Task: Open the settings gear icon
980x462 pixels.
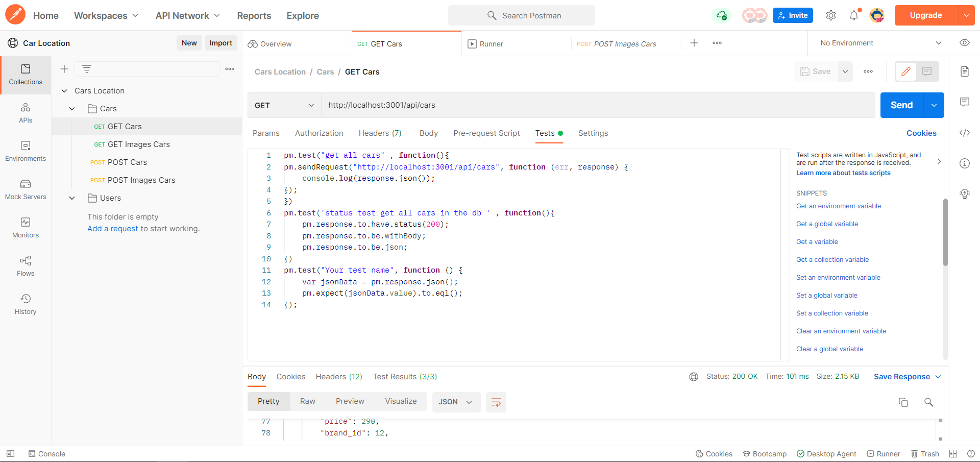Action: pos(831,15)
